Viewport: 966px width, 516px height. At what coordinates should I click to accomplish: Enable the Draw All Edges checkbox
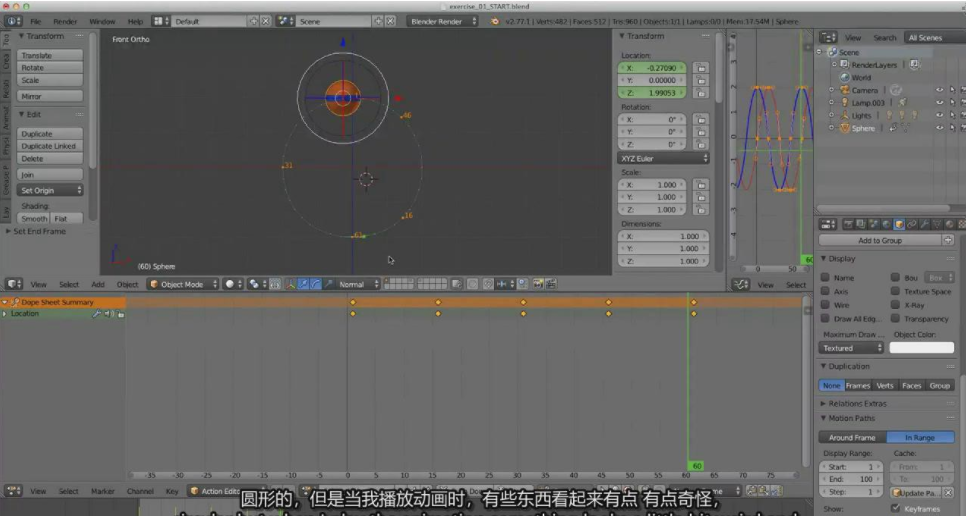click(825, 319)
